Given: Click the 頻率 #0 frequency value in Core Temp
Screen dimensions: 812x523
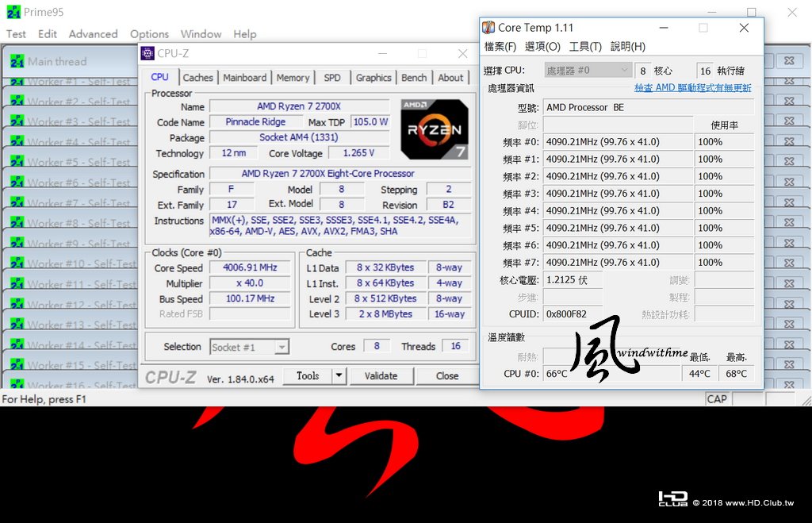Looking at the screenshot, I should click(x=619, y=142).
